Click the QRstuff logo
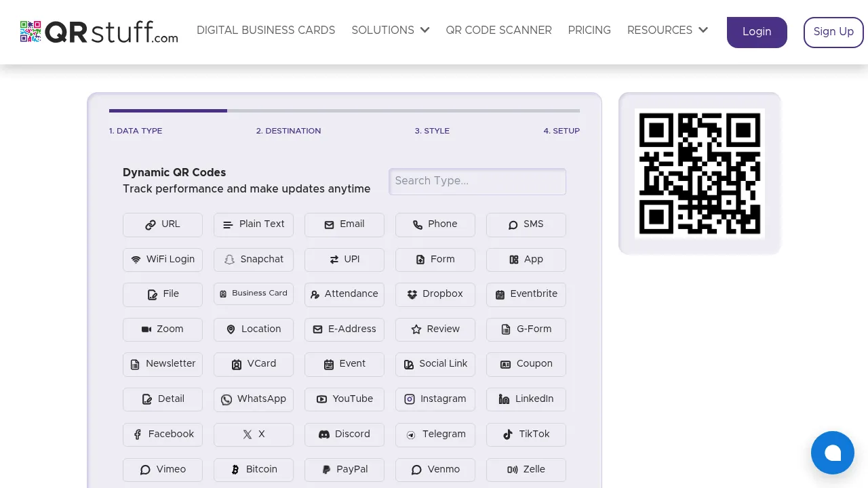 98,32
